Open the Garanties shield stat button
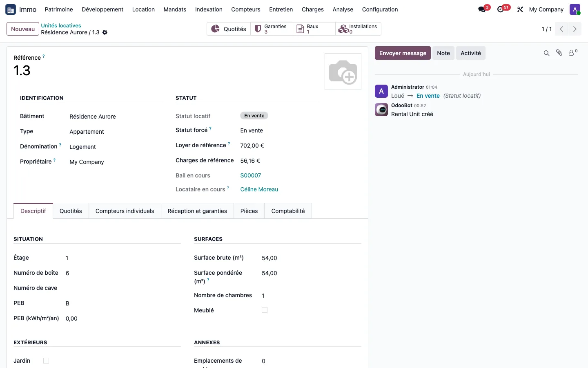Screen dimensions: 588x368 tap(272, 29)
